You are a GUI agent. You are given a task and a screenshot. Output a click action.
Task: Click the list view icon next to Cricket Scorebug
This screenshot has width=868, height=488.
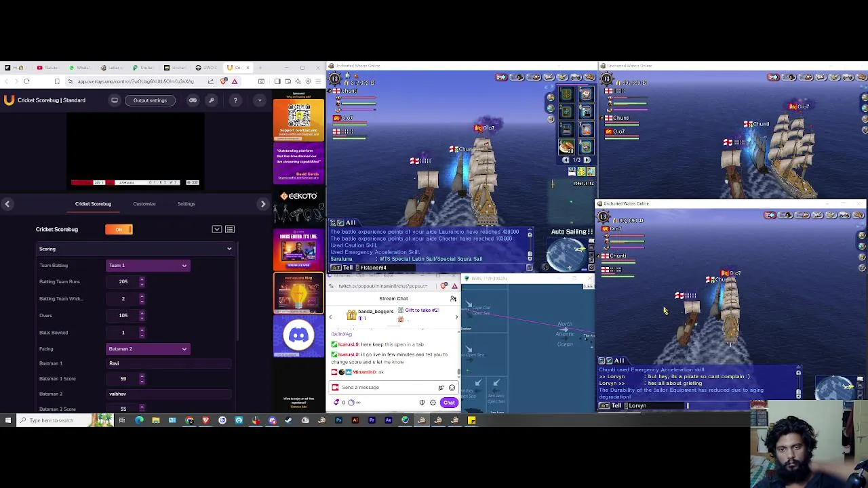tap(230, 229)
